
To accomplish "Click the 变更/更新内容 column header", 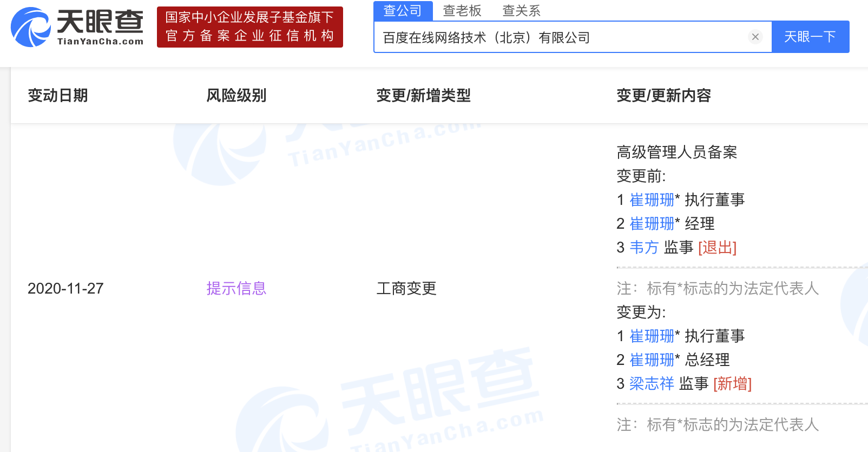I will coord(664,96).
